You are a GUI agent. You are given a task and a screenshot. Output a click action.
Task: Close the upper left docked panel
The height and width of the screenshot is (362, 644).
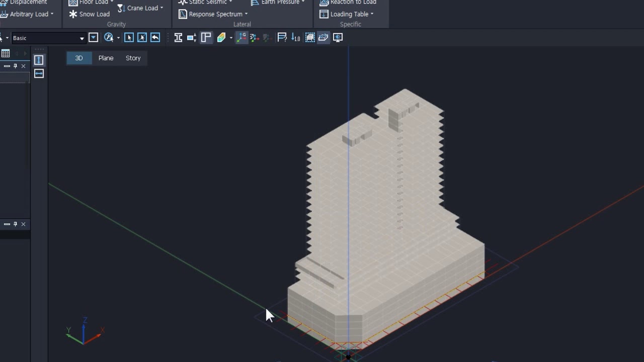point(23,66)
